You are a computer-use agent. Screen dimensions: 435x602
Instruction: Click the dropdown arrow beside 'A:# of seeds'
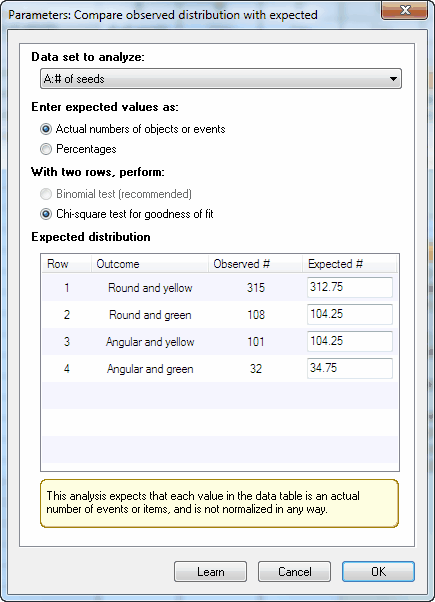393,79
